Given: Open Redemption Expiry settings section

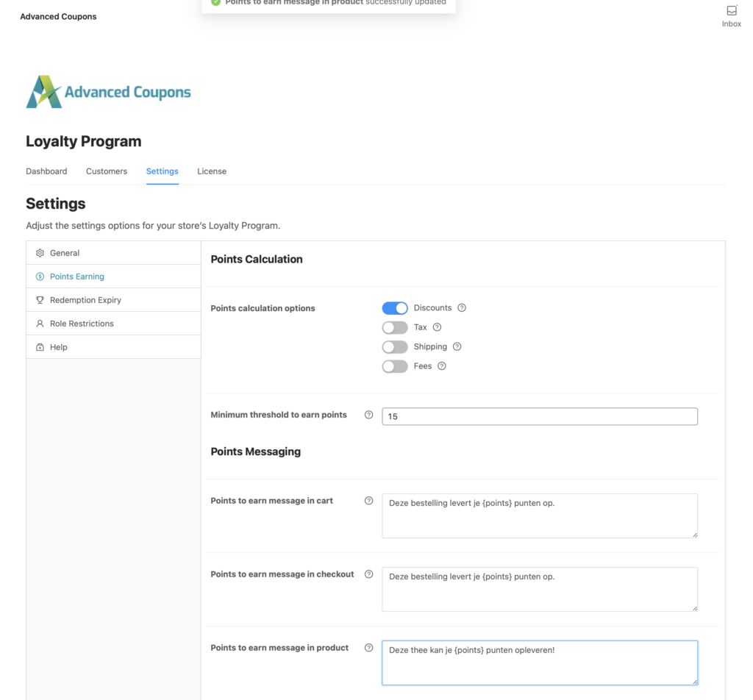Looking at the screenshot, I should click(85, 300).
